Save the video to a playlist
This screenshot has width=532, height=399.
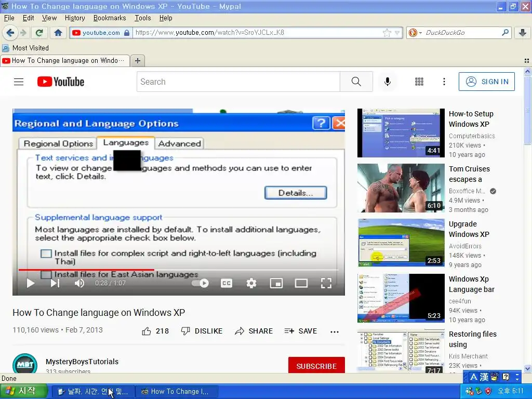(x=301, y=331)
